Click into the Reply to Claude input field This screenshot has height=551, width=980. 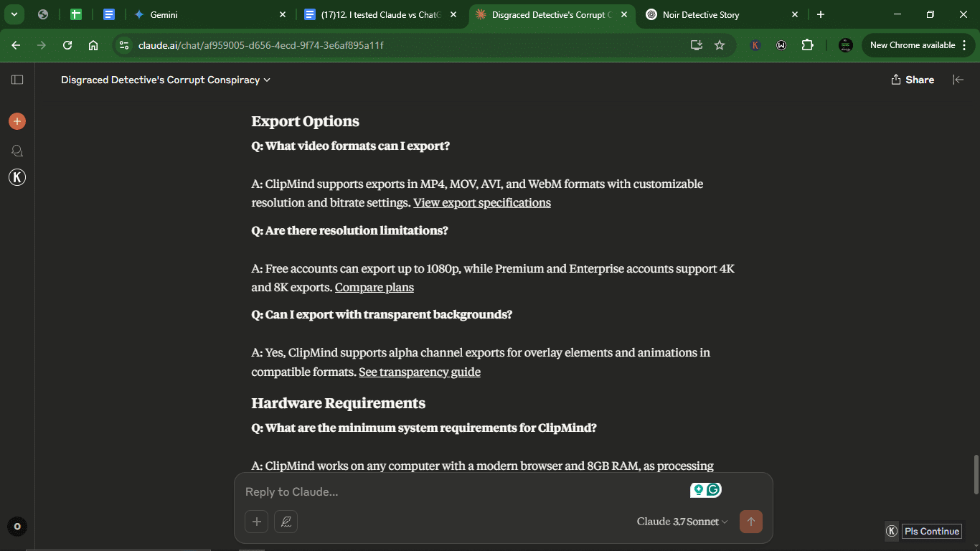459,491
